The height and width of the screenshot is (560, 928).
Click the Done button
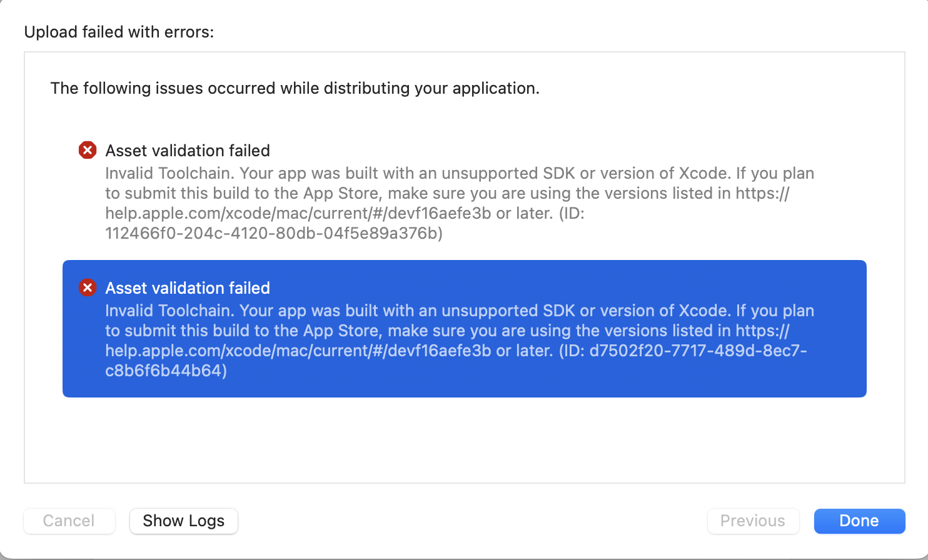click(859, 521)
